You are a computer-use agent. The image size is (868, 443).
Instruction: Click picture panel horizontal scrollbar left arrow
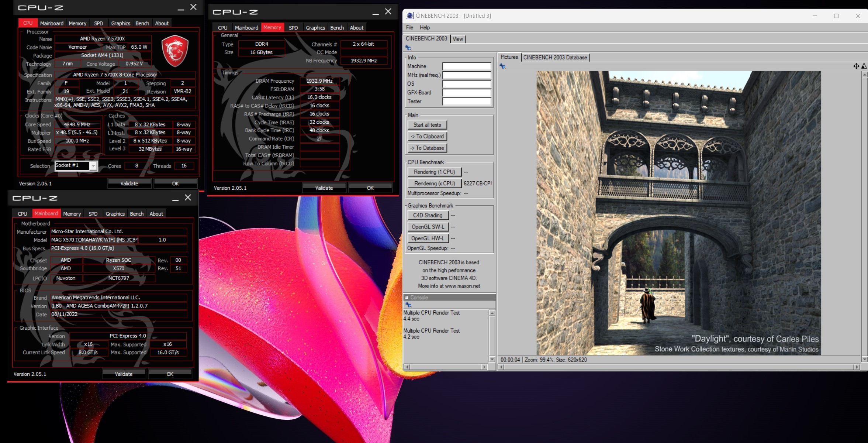coord(501,367)
